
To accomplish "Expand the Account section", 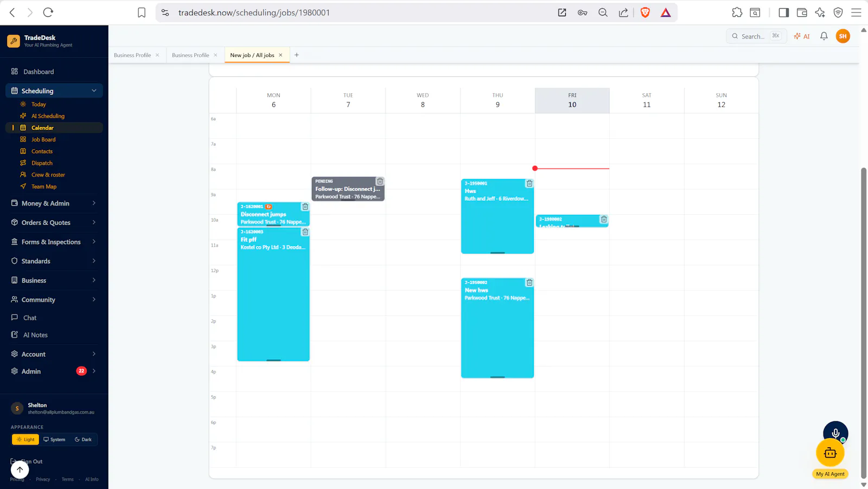I will point(54,354).
